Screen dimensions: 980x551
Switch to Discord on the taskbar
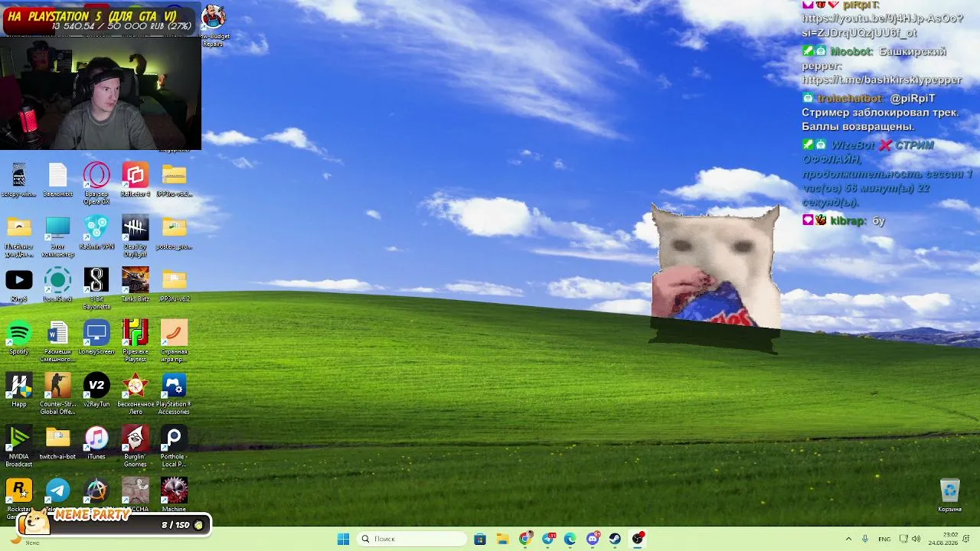tap(593, 539)
